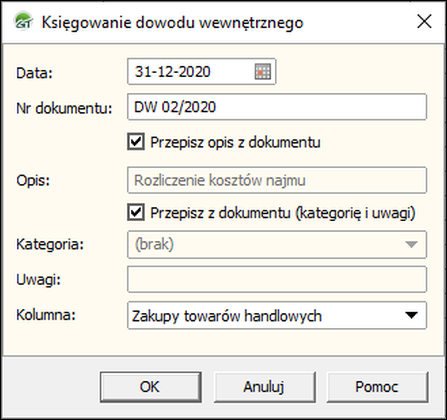Viewport: 447px width, 420px height.
Task: Confirm with the OK button
Action: pyautogui.click(x=151, y=387)
